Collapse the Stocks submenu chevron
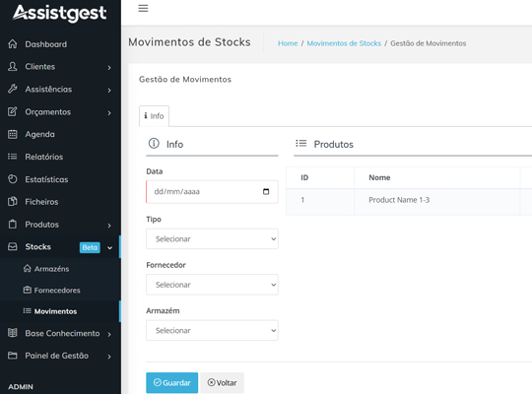The height and width of the screenshot is (394, 532). [110, 248]
